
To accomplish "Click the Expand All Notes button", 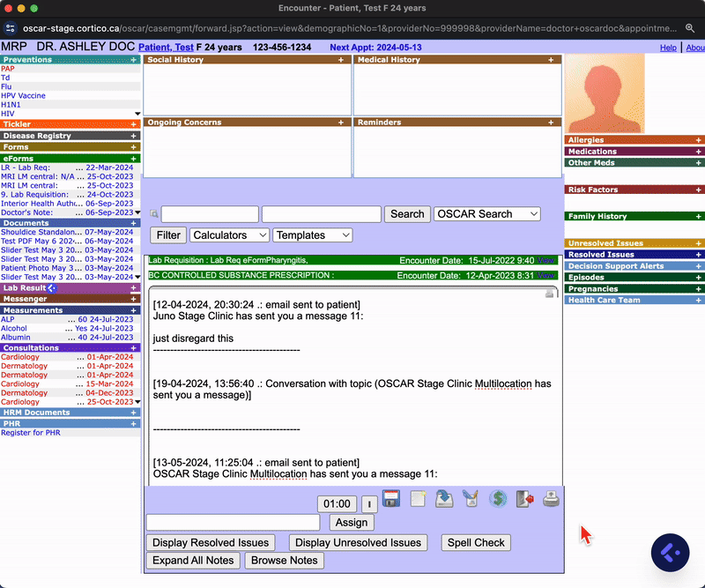I will (x=193, y=561).
